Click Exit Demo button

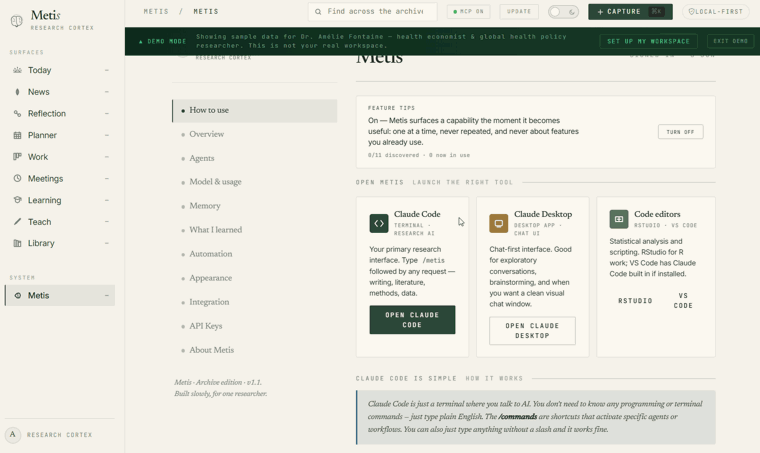point(730,41)
